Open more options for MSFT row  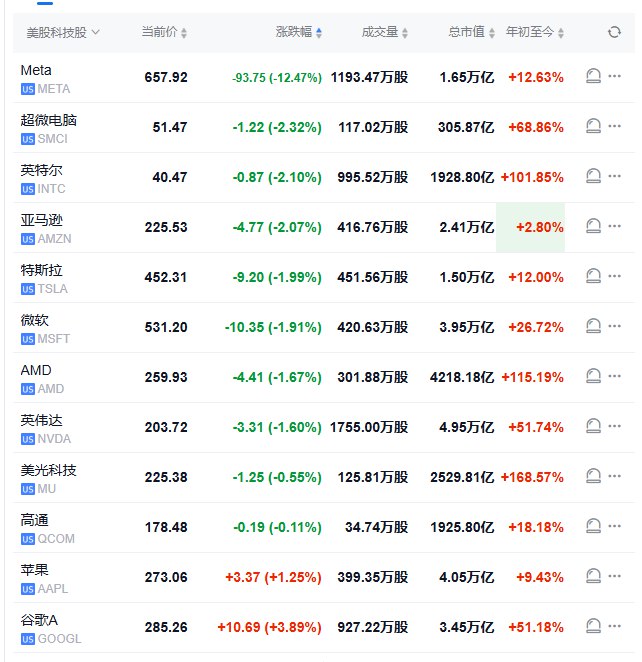tap(614, 326)
